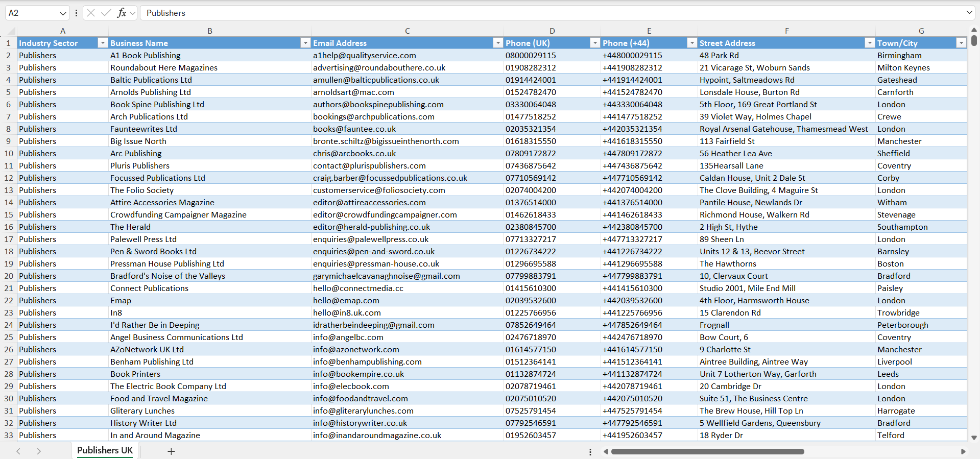Select cell Telford

point(921,435)
